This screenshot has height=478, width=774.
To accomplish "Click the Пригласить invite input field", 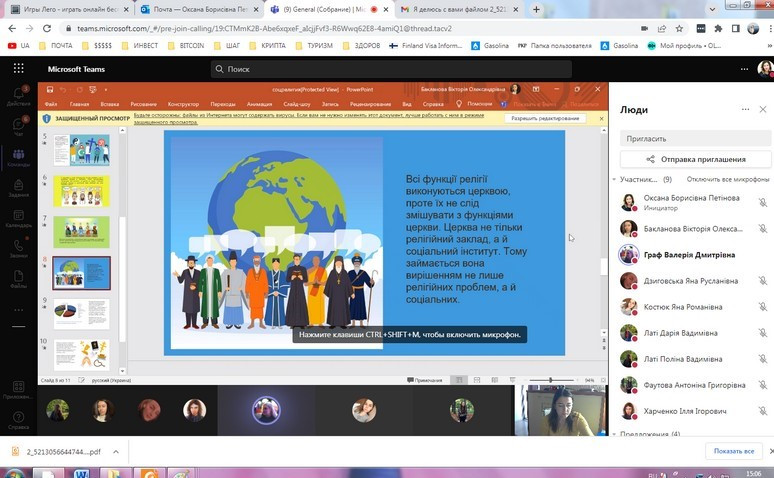I will 696,138.
